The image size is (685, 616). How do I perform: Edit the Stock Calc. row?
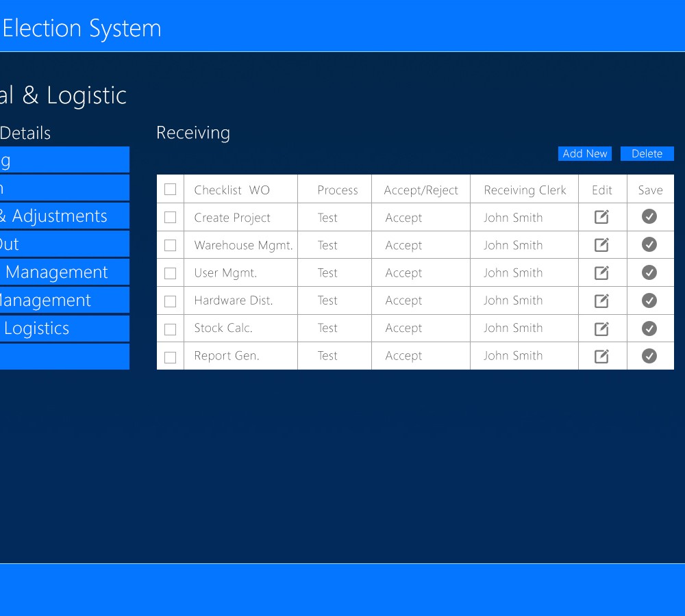coord(601,329)
